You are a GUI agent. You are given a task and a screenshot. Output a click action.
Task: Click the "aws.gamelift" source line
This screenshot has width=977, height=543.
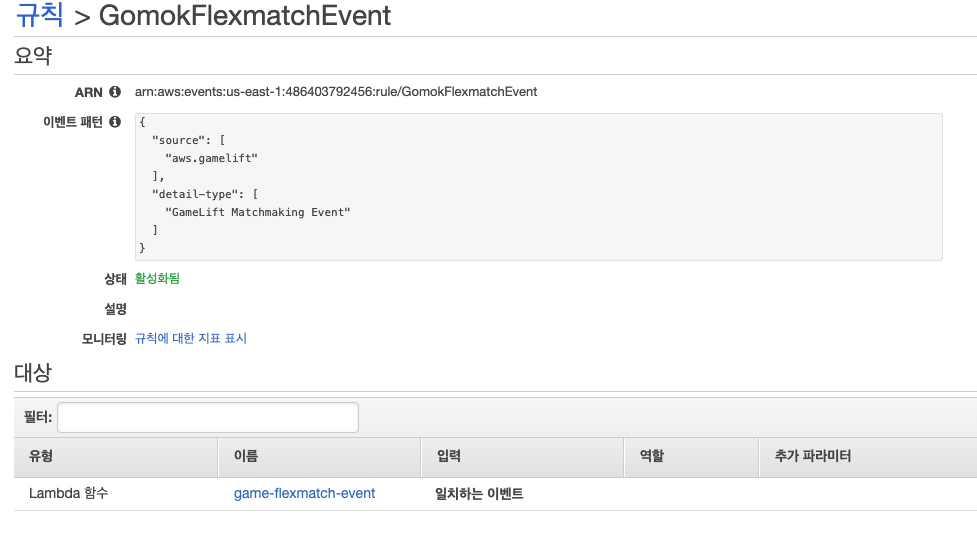click(x=211, y=158)
